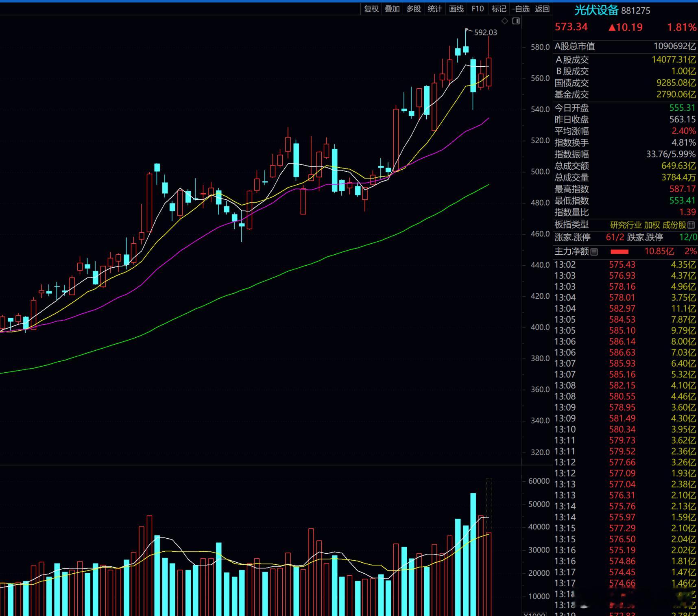Open the list icon beside 成份股
Screen dimensions: 698x616
click(x=691, y=225)
